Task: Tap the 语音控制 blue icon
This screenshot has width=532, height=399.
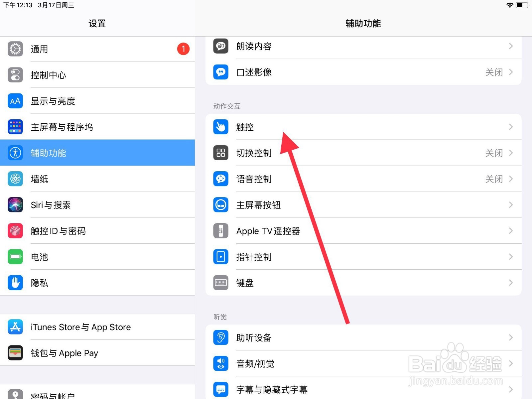Action: pos(221,179)
